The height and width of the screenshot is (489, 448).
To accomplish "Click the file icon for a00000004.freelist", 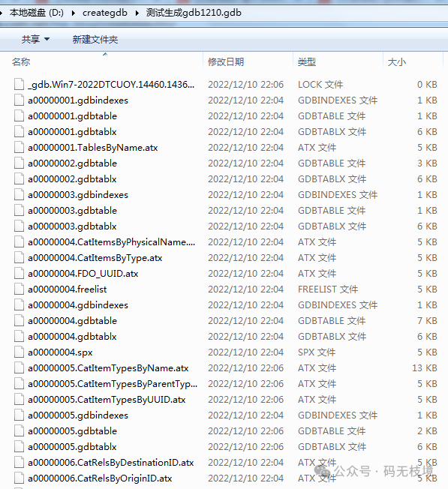I will click(19, 289).
